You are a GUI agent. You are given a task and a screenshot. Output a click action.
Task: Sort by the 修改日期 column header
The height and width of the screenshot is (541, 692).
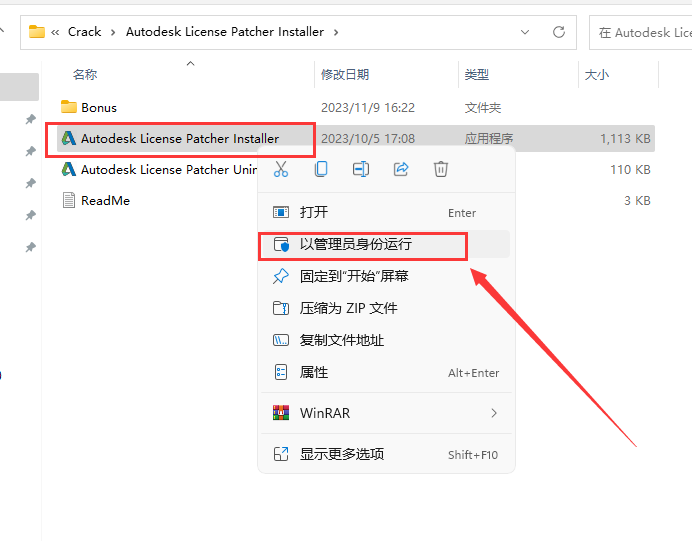point(345,75)
